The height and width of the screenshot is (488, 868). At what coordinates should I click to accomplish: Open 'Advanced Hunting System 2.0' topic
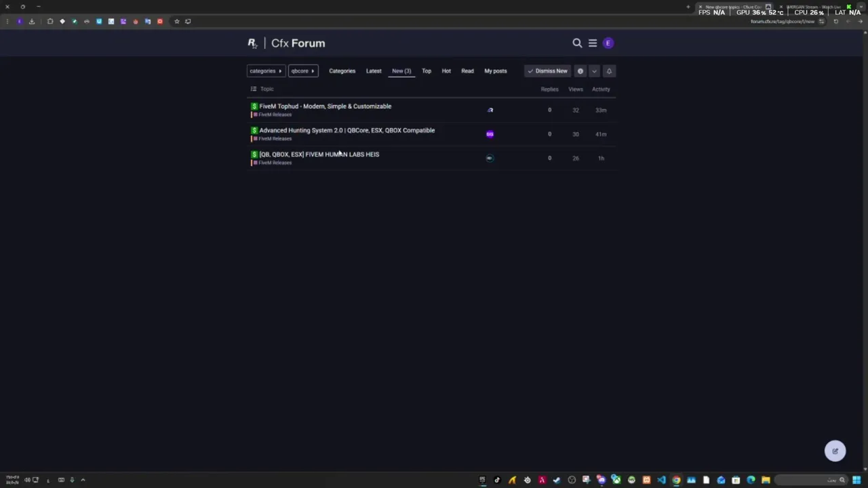tap(347, 130)
